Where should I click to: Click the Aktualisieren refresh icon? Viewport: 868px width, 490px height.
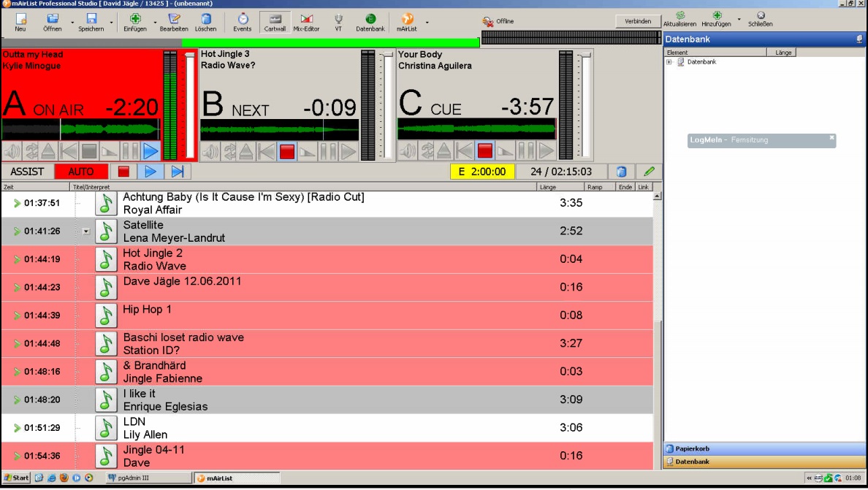point(679,19)
